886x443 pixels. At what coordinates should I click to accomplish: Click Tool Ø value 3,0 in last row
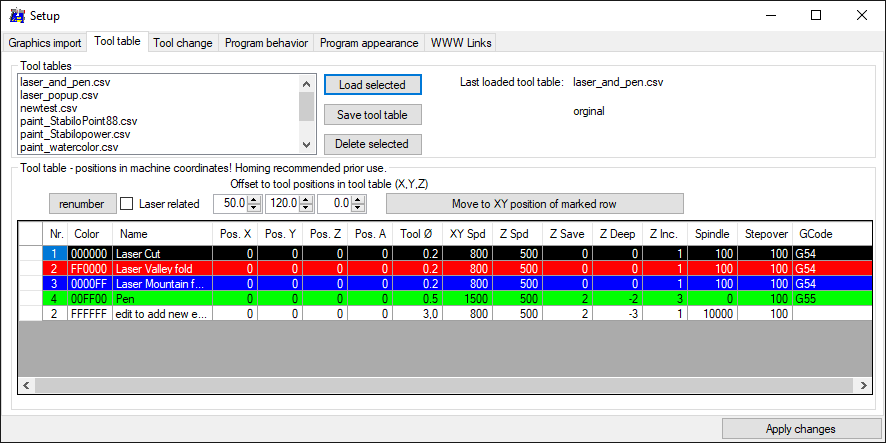click(415, 314)
